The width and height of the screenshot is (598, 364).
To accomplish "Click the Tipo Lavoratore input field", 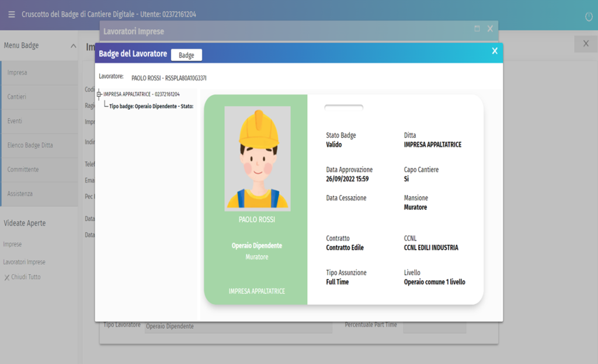I will [x=238, y=327].
